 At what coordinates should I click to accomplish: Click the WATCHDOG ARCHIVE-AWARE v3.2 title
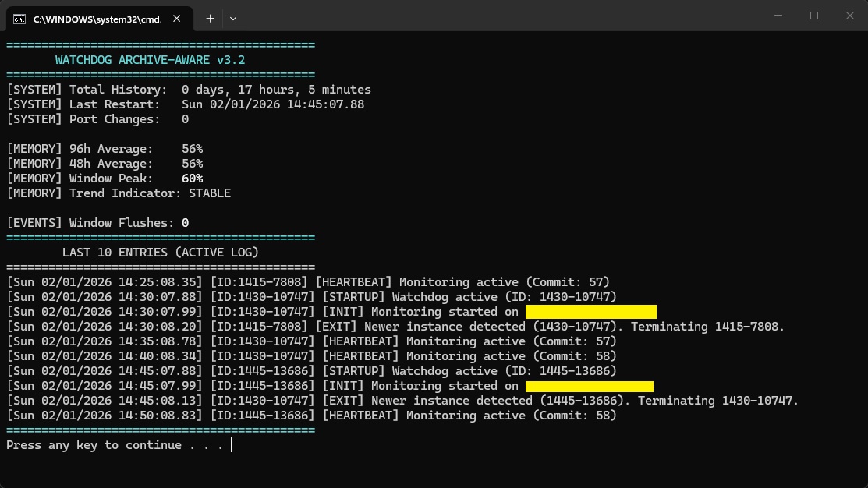[x=150, y=60]
